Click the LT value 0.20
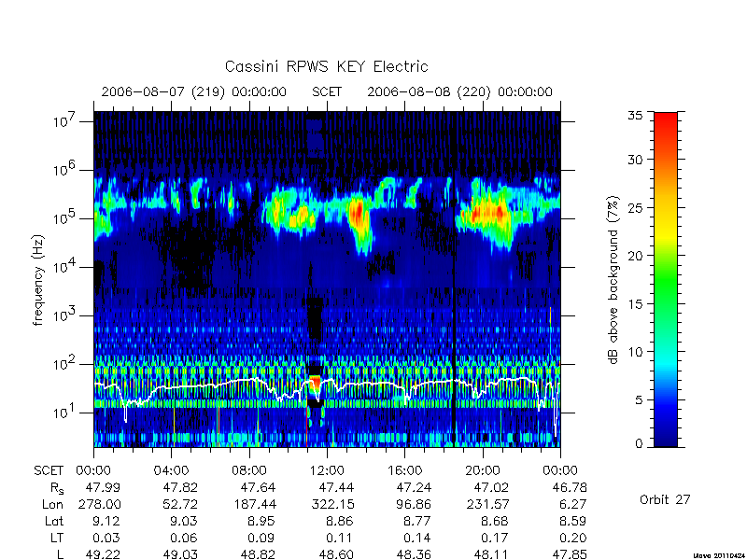Image resolution: width=747 pixels, height=560 pixels. (573, 539)
